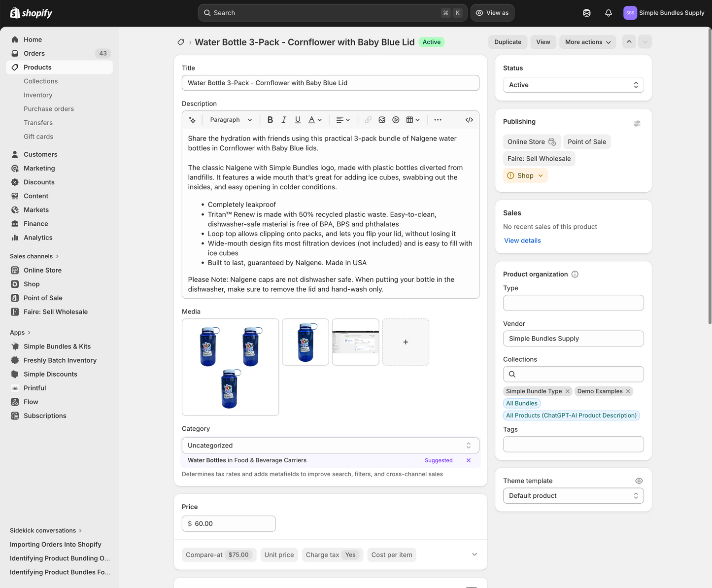
Task: Open Simple Bundles Supply account menu
Action: point(664,13)
